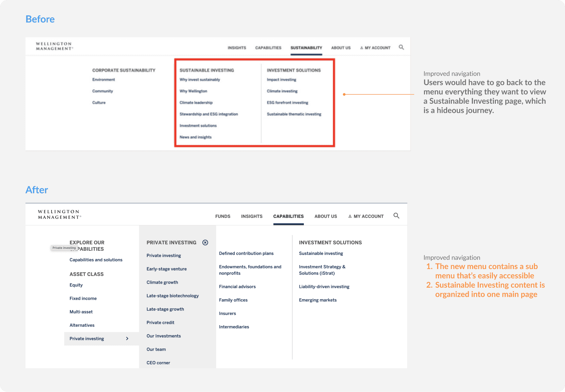Viewport: 565px width, 392px height.
Task: Open FUNDS in the After navigation
Action: coord(223,216)
